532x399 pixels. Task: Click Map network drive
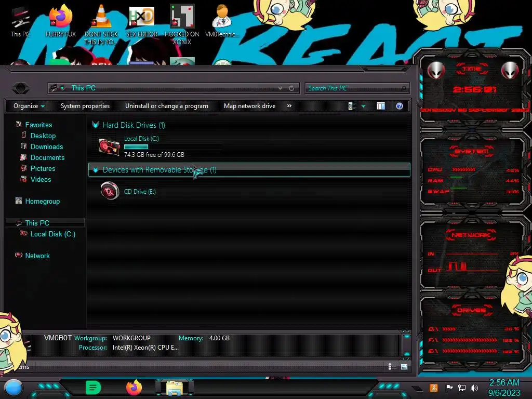pos(250,106)
